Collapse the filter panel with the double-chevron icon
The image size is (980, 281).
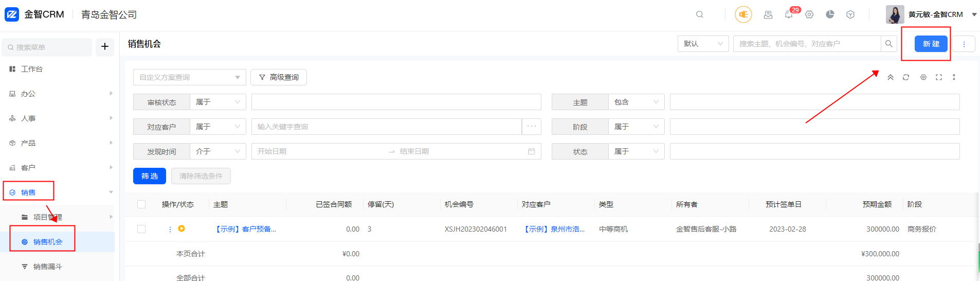[x=891, y=77]
